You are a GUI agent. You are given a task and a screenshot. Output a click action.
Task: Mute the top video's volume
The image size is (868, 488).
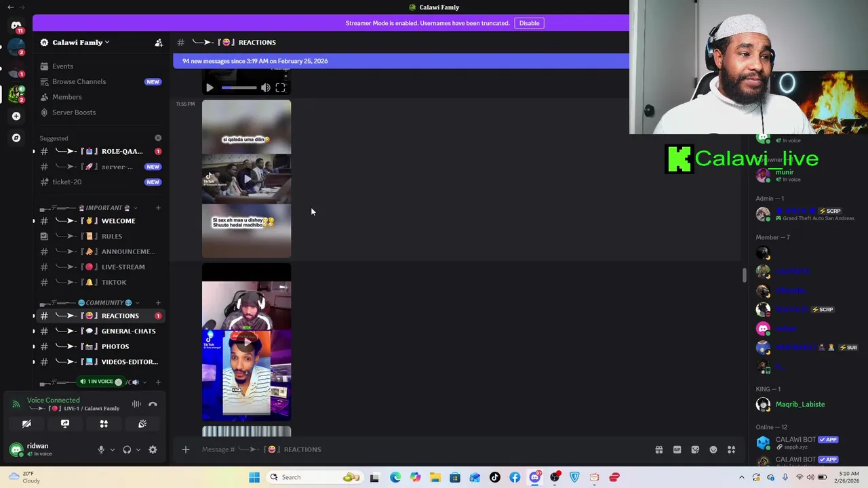coord(266,87)
